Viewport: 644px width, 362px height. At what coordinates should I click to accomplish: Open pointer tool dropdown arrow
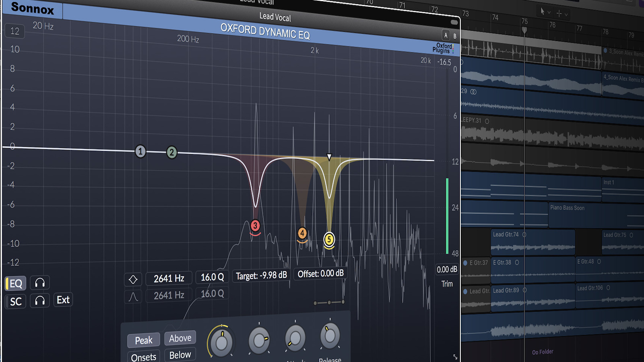click(549, 12)
